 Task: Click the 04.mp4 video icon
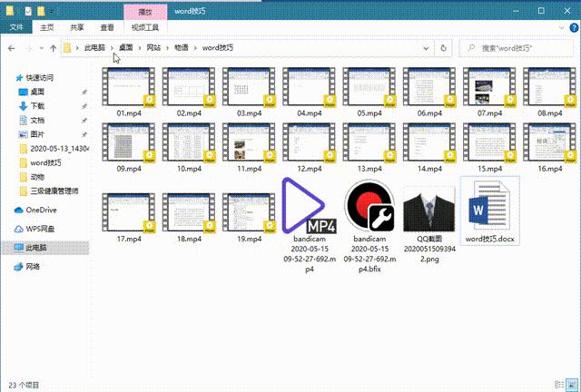pos(309,87)
